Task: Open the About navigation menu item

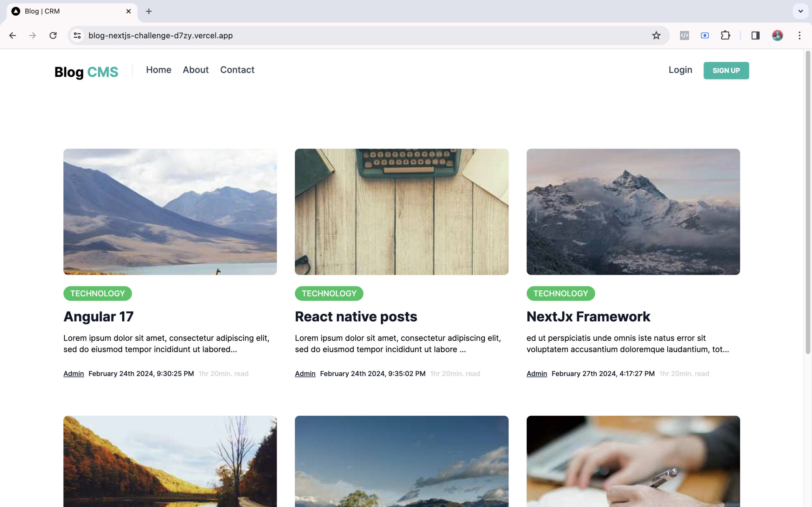Action: (x=196, y=70)
